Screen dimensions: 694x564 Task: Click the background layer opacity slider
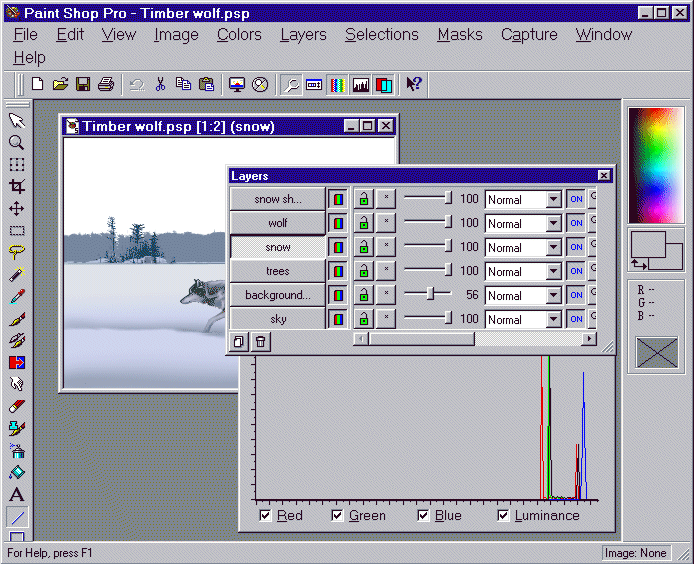(x=430, y=294)
